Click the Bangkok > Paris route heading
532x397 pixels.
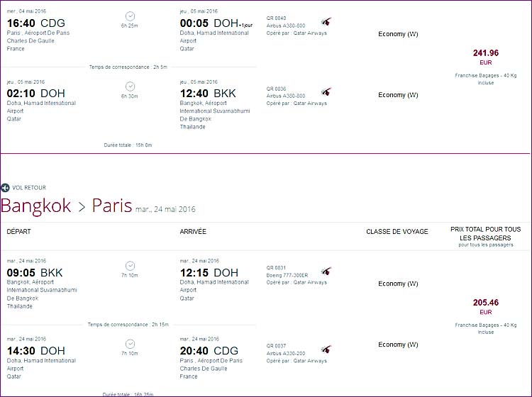pos(66,206)
